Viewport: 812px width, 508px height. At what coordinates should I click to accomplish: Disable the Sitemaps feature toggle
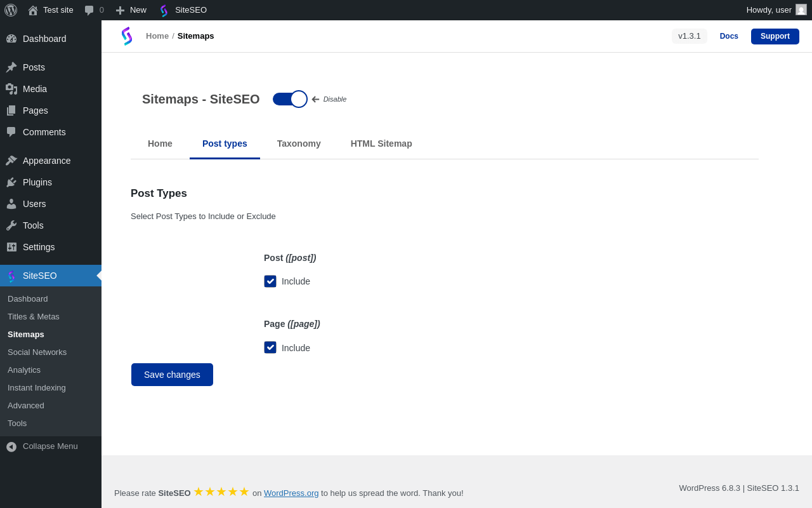(x=290, y=99)
